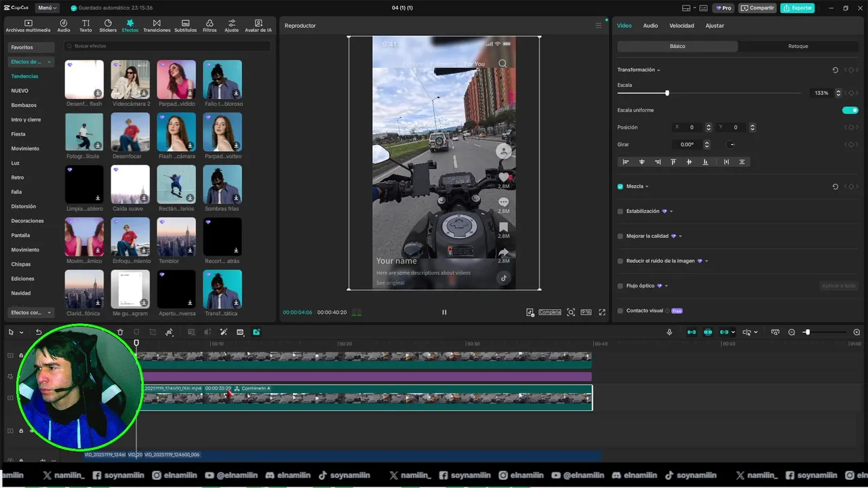Open the Stickers panel

(x=108, y=26)
